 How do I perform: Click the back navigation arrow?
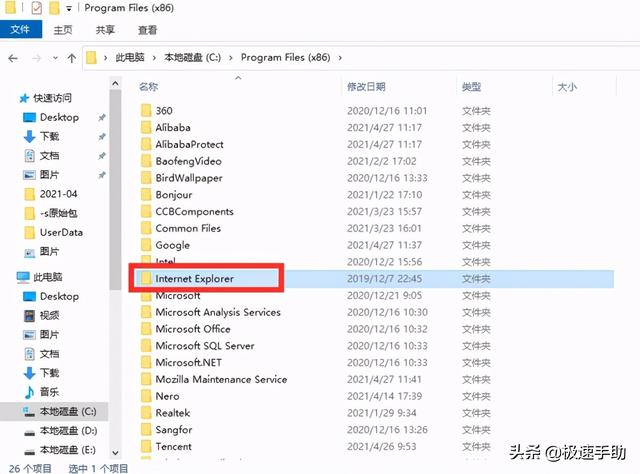pos(13,58)
